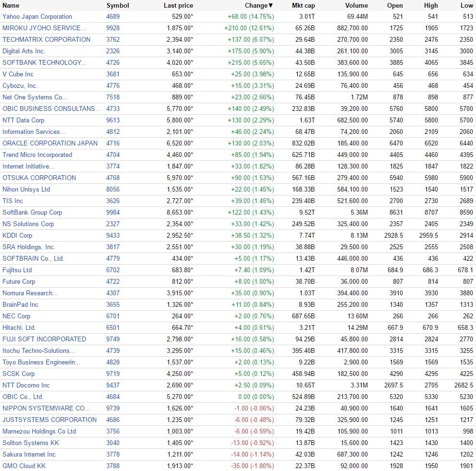Open the Itochu Techno-Solutions link

(38, 351)
